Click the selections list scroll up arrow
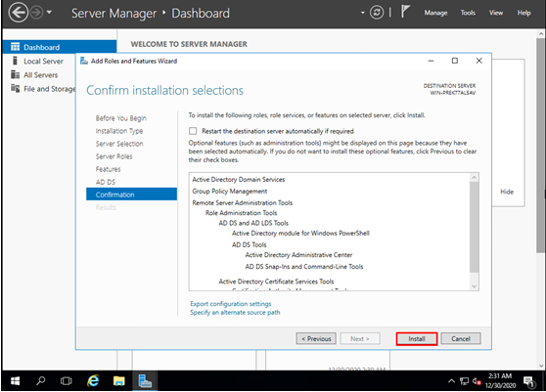This screenshot has width=546, height=392. (474, 178)
